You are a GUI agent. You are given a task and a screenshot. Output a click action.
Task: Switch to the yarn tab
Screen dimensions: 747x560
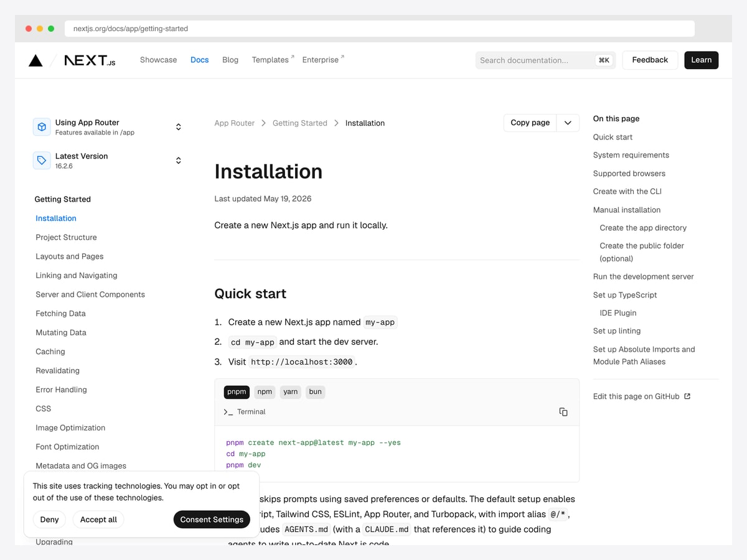[x=291, y=392]
